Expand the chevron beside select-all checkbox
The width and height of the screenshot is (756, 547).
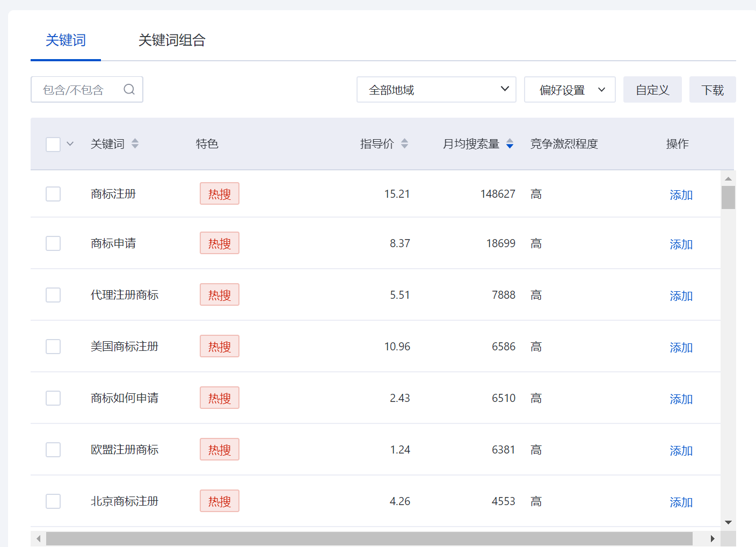pos(70,144)
